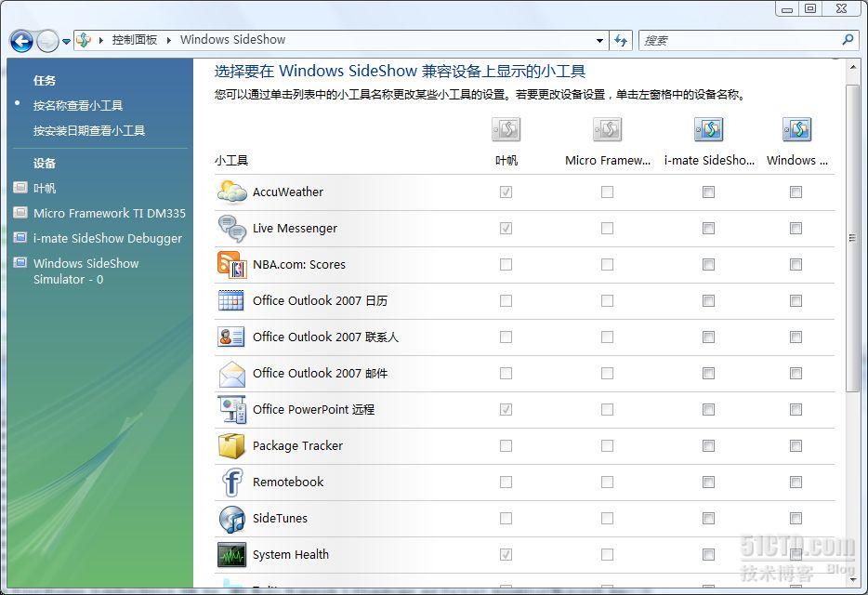Viewport: 868px width, 595px height.
Task: Enable Remotebook for Micro Framew... device
Action: (607, 482)
